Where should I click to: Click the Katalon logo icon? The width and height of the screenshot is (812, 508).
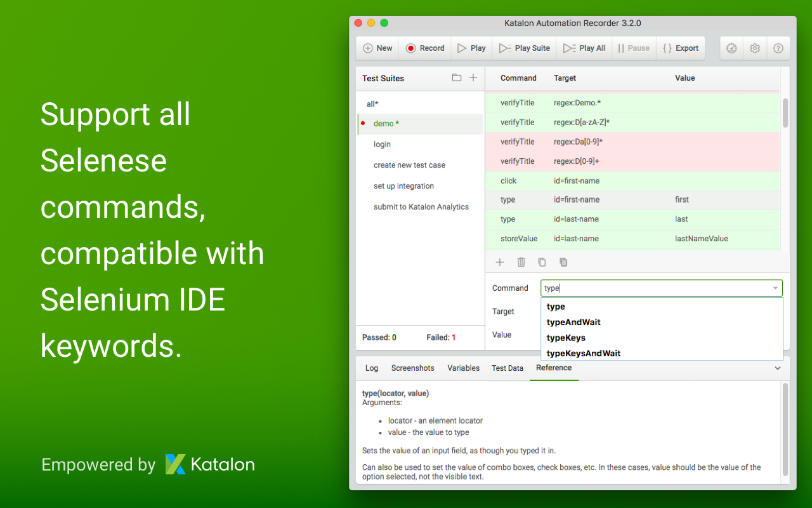pyautogui.click(x=176, y=464)
